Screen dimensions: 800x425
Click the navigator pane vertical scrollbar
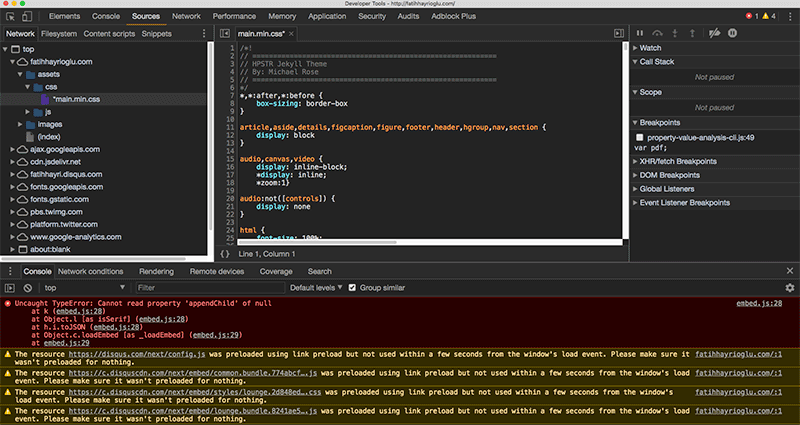210,135
